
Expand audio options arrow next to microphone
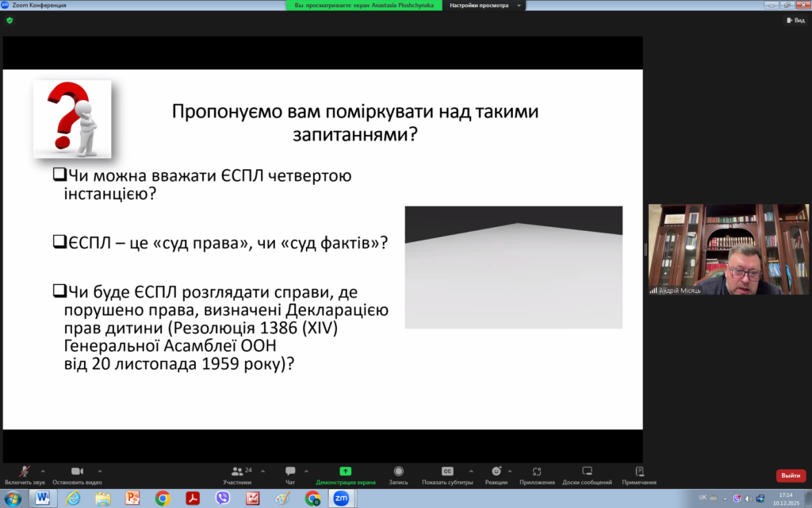coord(43,471)
